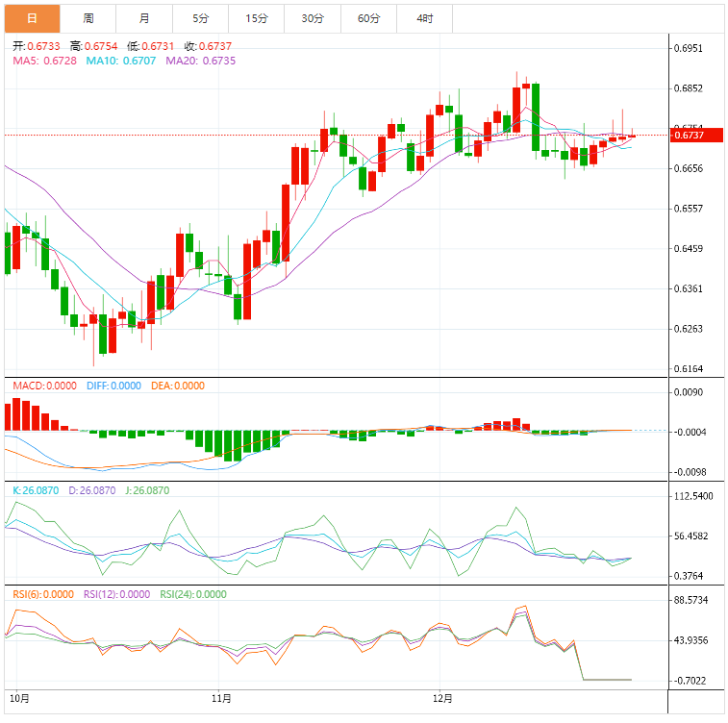Click the 11月 date axis label
The width and height of the screenshot is (728, 723).
click(x=221, y=698)
